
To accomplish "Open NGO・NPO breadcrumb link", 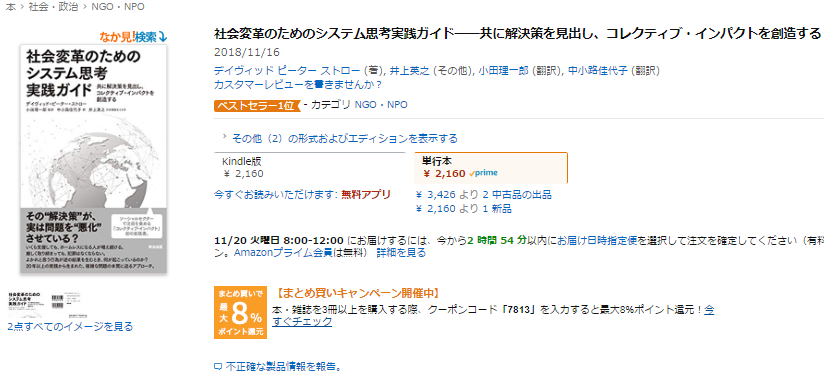I will point(118,7).
